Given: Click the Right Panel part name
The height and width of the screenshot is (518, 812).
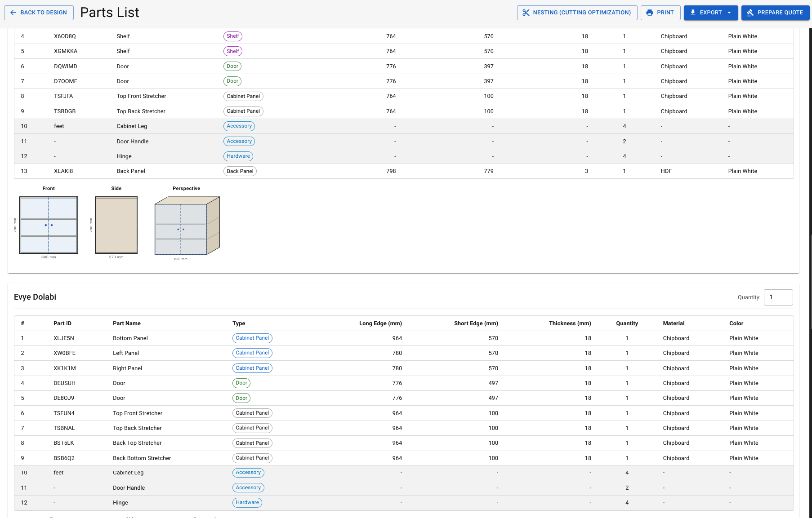Looking at the screenshot, I should (127, 368).
